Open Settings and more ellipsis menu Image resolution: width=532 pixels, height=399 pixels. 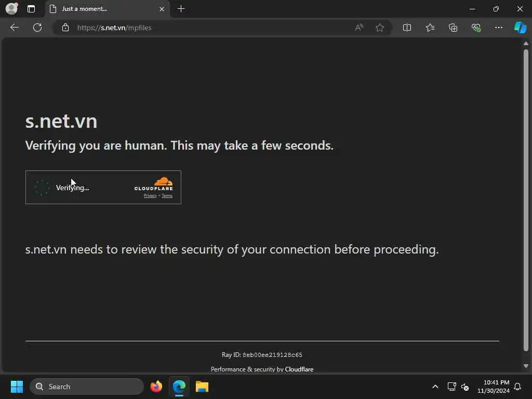[x=498, y=28]
